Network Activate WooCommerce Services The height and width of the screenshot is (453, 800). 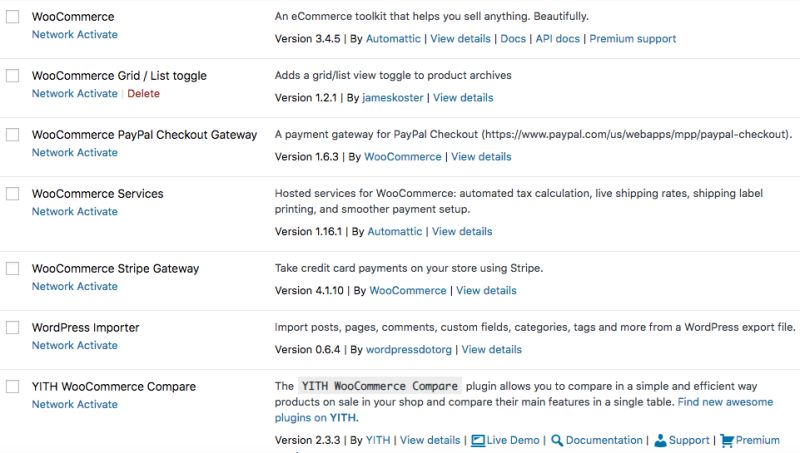[x=74, y=211]
